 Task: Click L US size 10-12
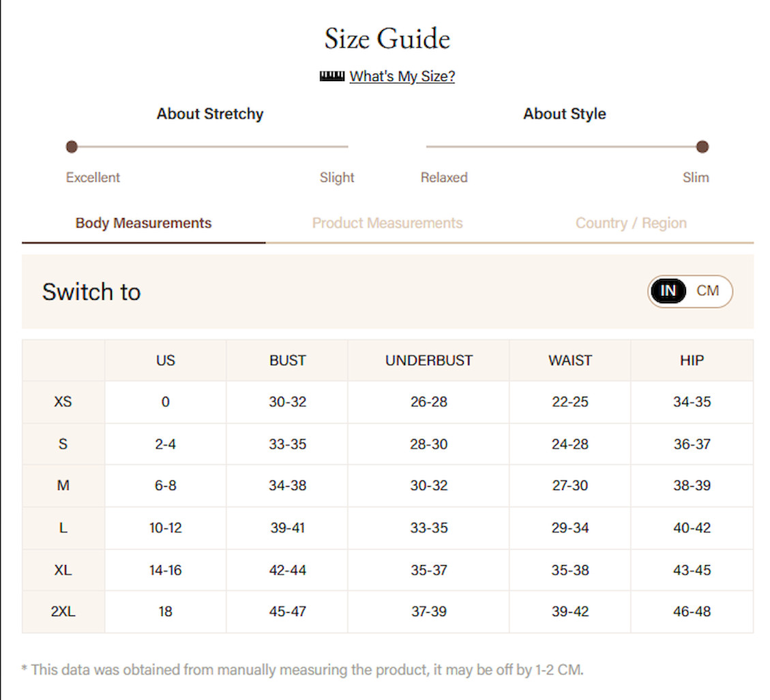pos(166,528)
